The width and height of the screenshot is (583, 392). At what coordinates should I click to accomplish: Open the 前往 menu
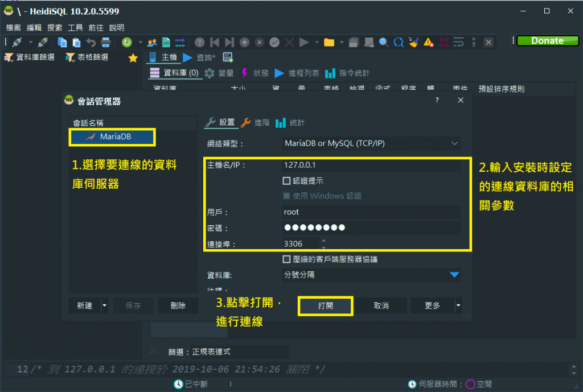coord(96,27)
